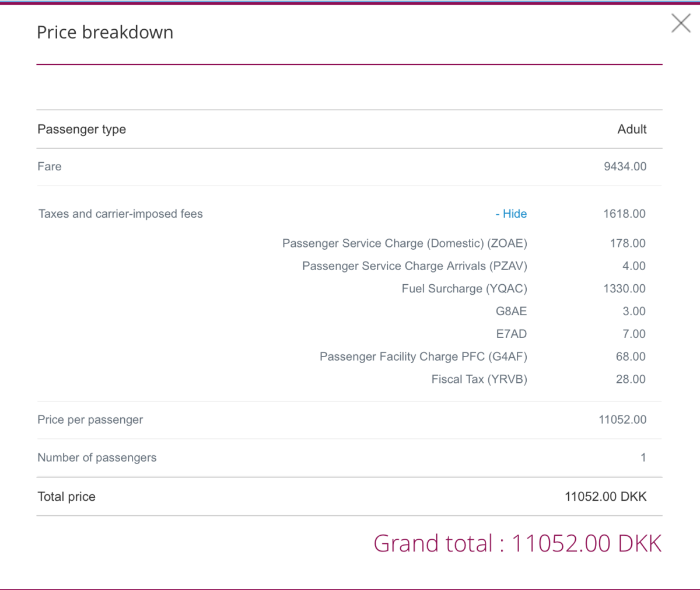This screenshot has width=700, height=590.
Task: Click the taxes total 1618.00
Action: pos(624,214)
